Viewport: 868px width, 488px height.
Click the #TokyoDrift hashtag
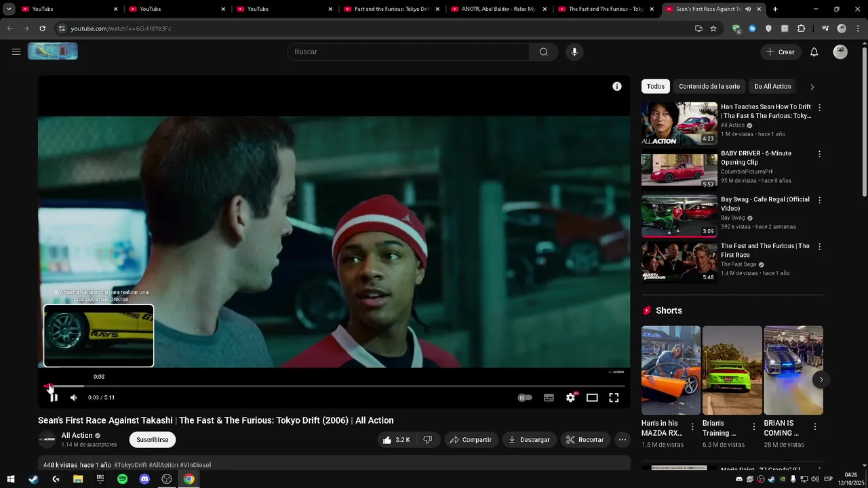click(130, 465)
